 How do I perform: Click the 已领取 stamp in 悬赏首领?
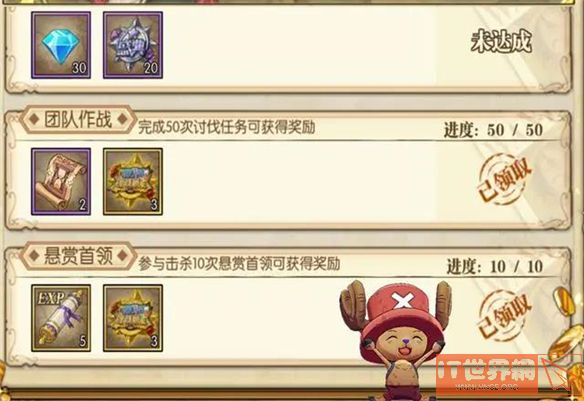[505, 316]
